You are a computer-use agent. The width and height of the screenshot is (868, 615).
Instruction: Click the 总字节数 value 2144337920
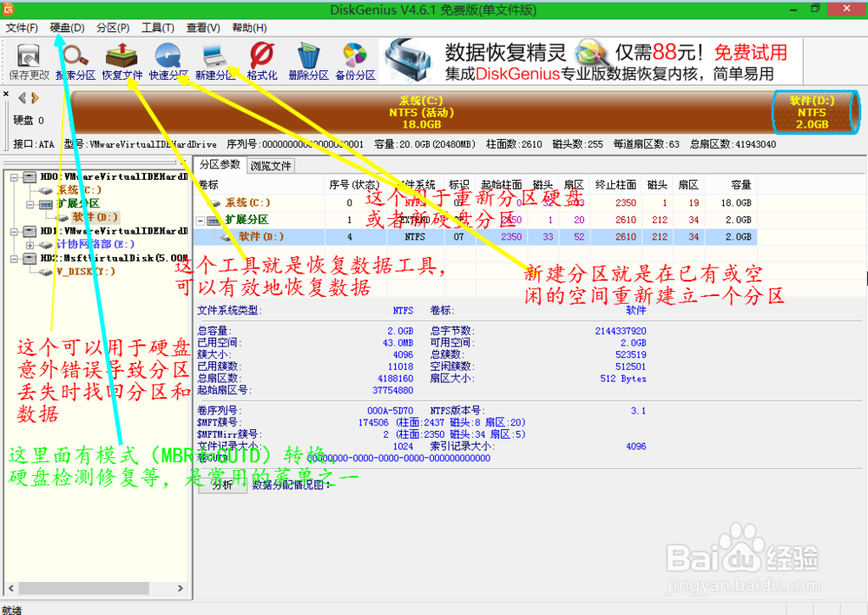(621, 331)
